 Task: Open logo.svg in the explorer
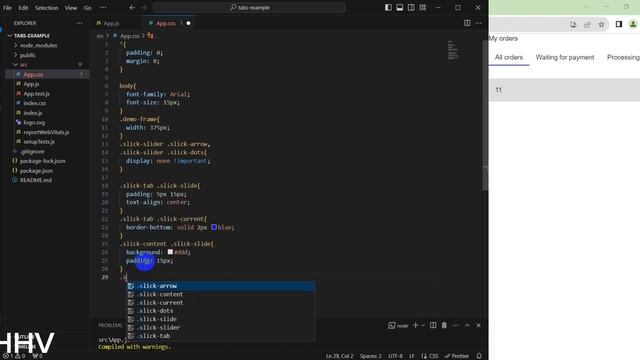click(x=34, y=122)
